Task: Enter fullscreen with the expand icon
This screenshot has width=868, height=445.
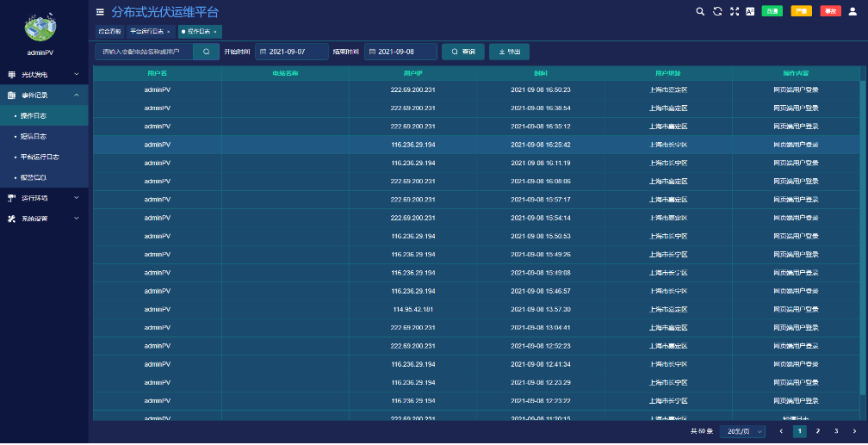Action: [735, 11]
